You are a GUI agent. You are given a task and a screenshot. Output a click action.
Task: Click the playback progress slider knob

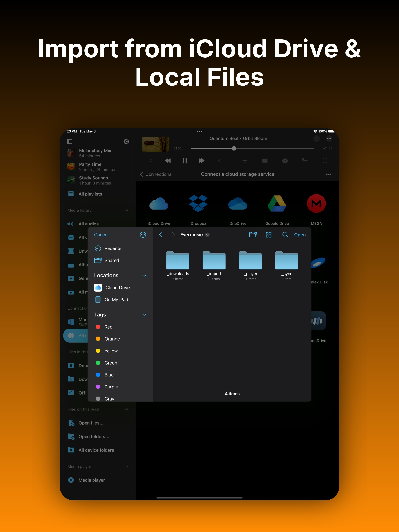(x=234, y=148)
